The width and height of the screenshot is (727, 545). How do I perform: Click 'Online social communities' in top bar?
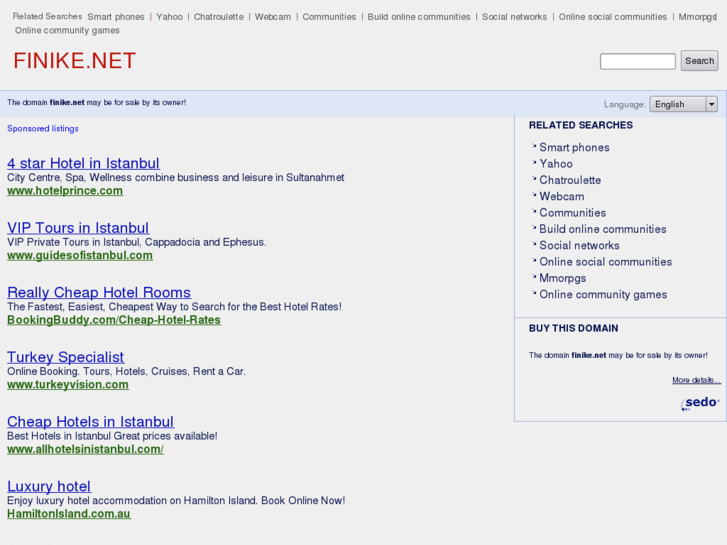click(612, 17)
